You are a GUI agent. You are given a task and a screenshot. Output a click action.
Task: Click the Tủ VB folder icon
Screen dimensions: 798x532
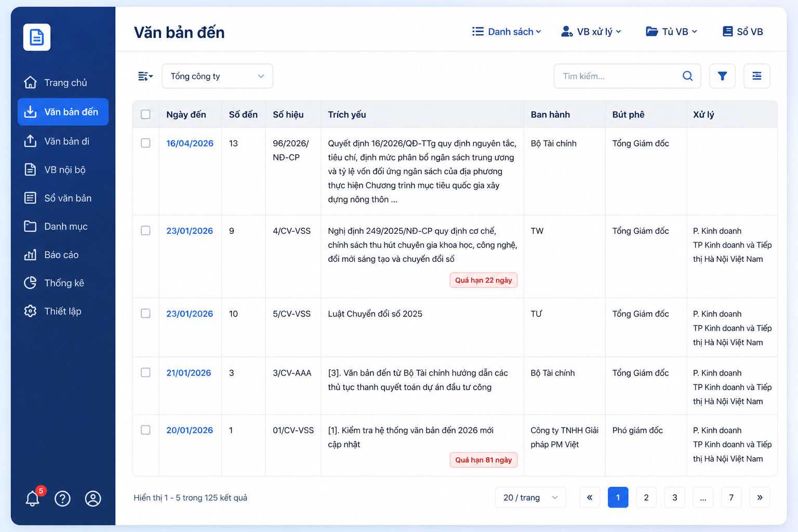[x=652, y=32]
